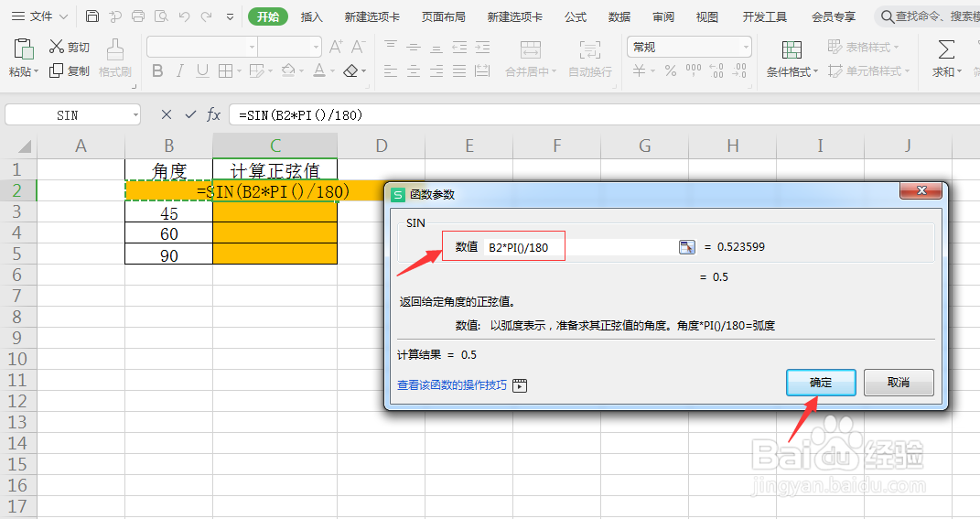The height and width of the screenshot is (519, 980).
Task: Decrease font size with A- icon
Action: (x=358, y=47)
